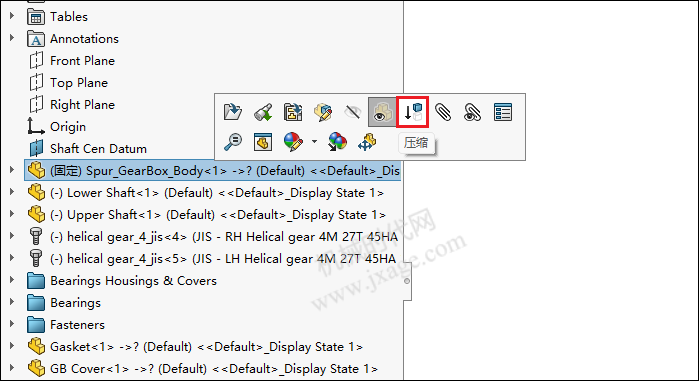Click the Suppress component icon
This screenshot has height=381, width=699.
[413, 112]
